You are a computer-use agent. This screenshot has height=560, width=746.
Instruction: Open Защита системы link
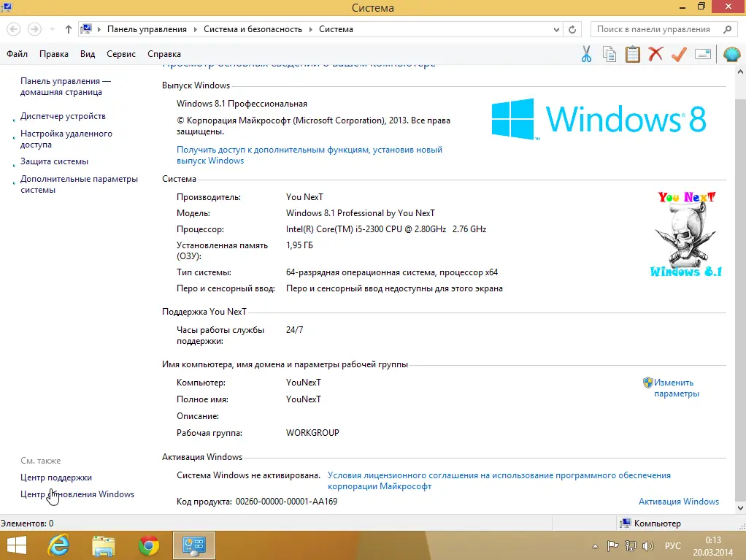[54, 161]
